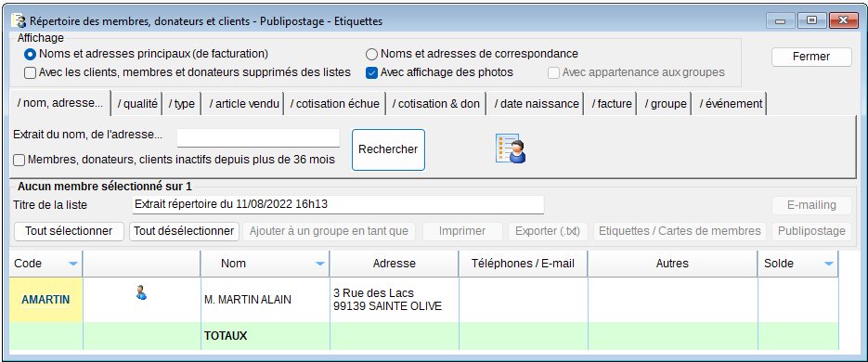Click the Fermer button

tap(811, 57)
